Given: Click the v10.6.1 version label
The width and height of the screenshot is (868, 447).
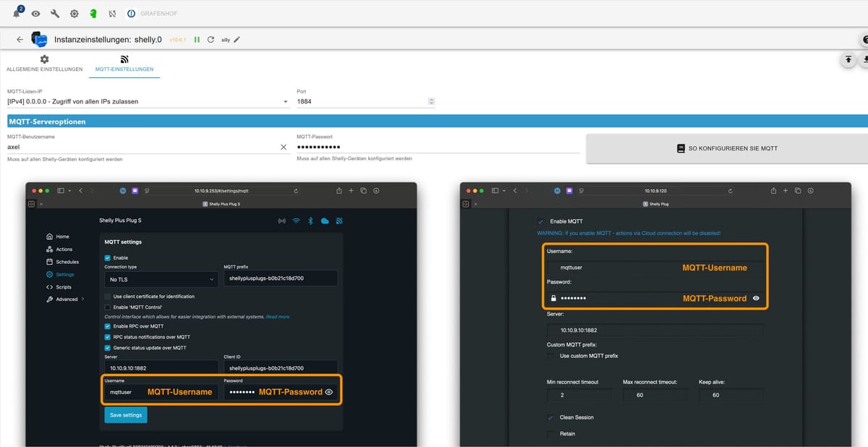Looking at the screenshot, I should tap(178, 40).
